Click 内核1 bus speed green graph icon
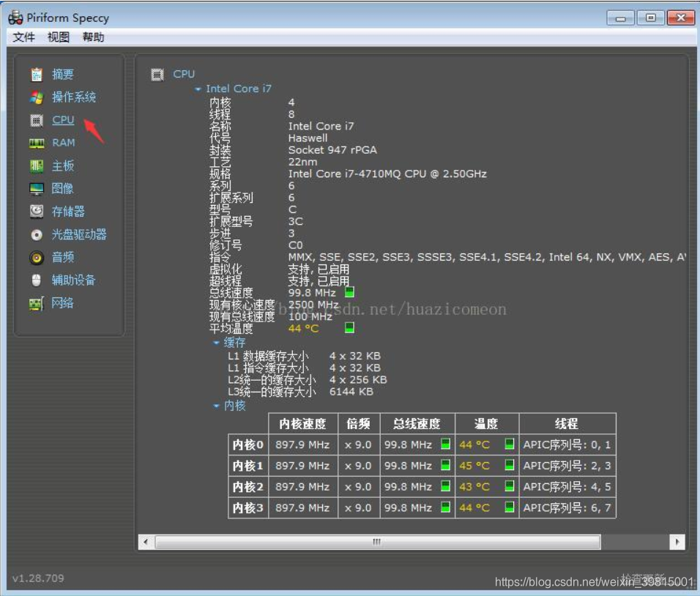The height and width of the screenshot is (596, 700). (445, 465)
